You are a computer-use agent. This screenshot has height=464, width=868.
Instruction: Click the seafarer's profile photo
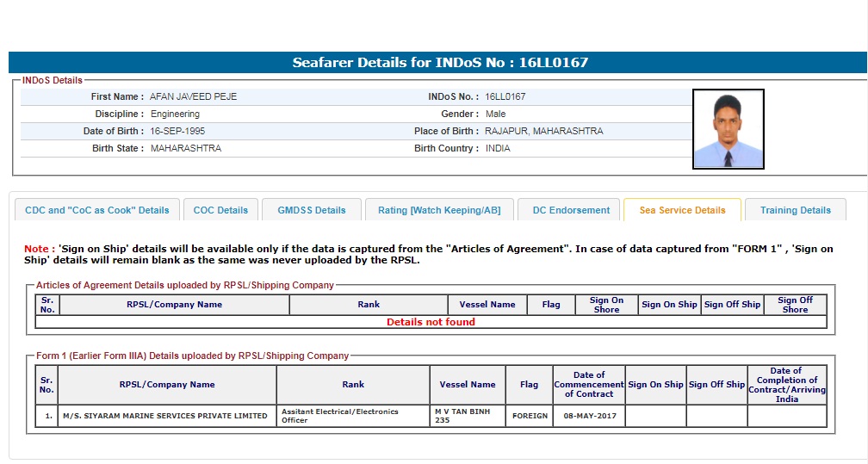click(728, 129)
